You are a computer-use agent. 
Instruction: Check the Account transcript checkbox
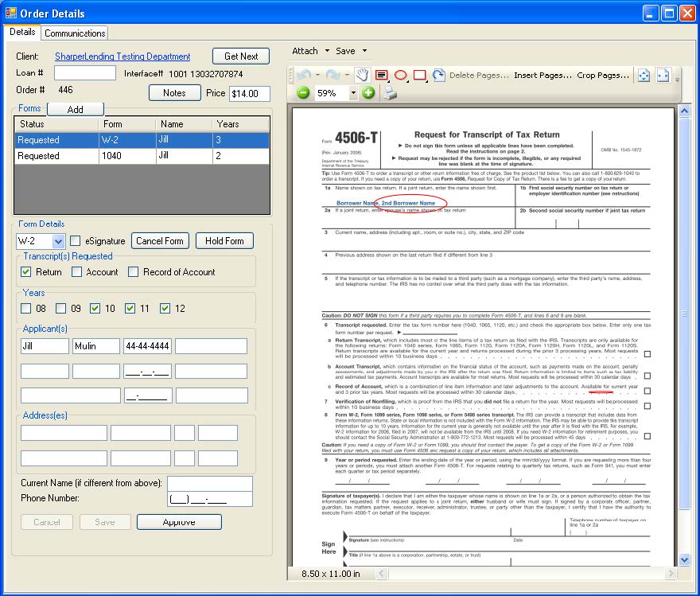pyautogui.click(x=77, y=271)
